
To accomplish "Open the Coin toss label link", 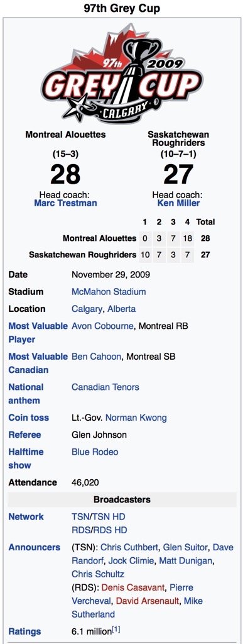I will (x=29, y=418).
